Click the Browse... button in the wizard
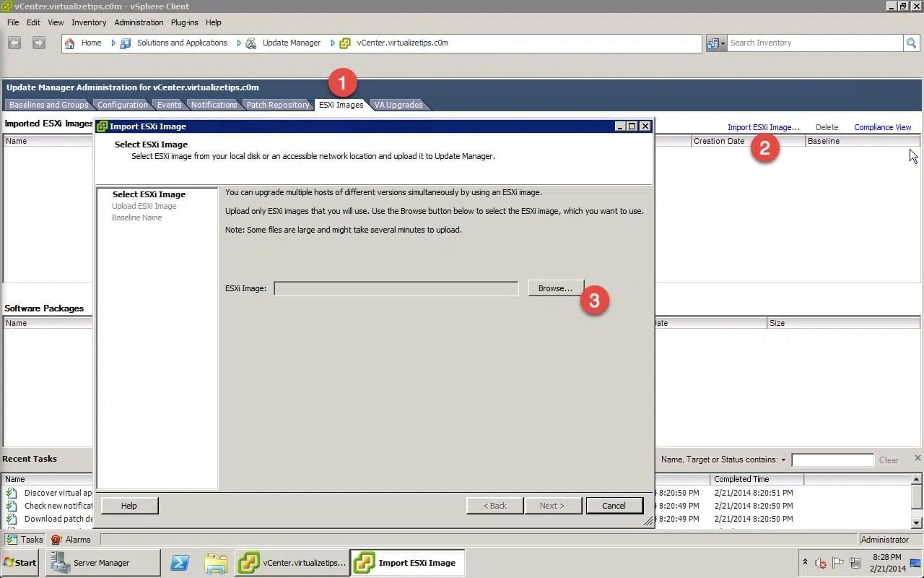The height and width of the screenshot is (578, 924). [x=555, y=288]
